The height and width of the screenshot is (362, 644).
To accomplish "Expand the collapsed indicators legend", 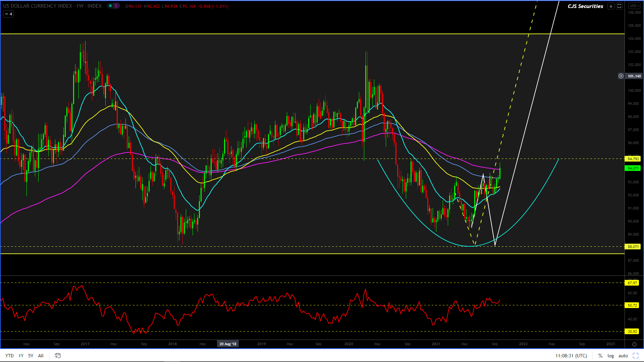I will (x=8, y=14).
